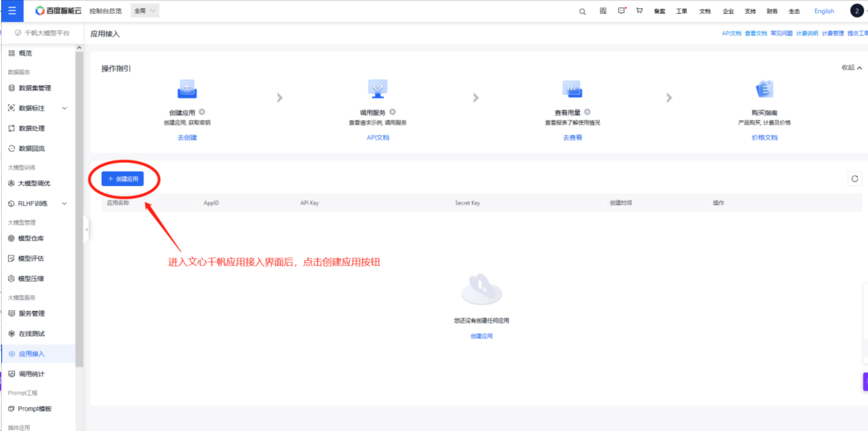The width and height of the screenshot is (868, 431).
Task: Switch language to English
Action: [824, 11]
